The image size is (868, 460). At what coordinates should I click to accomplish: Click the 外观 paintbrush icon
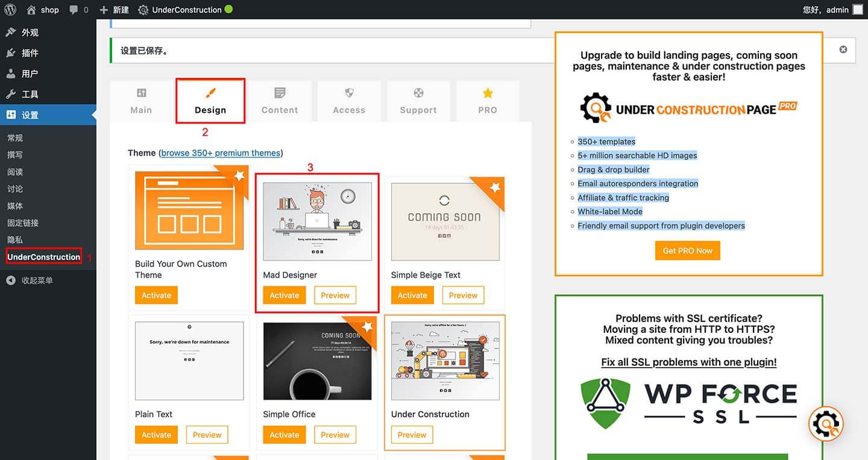coord(11,33)
